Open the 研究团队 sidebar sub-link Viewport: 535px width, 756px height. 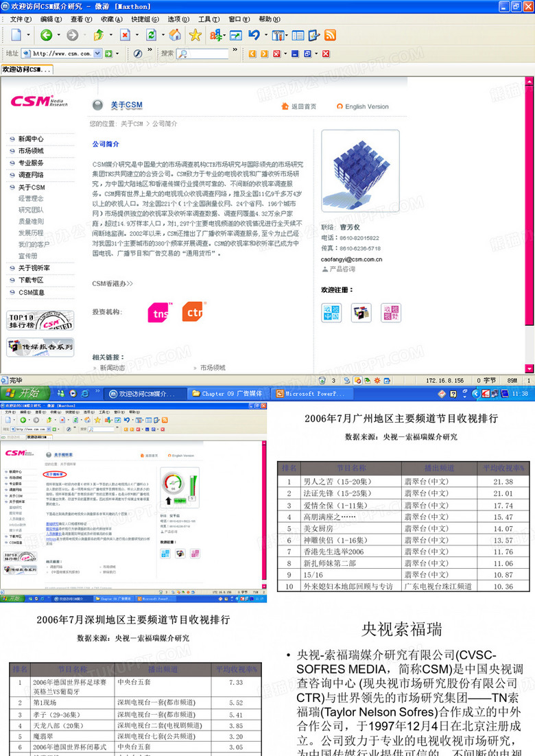tap(31, 210)
